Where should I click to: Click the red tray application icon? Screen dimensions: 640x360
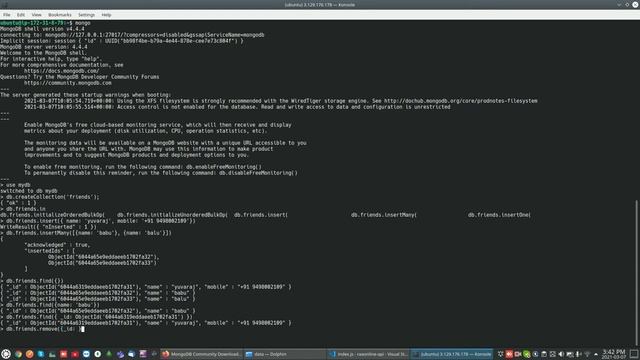[x=509, y=354]
